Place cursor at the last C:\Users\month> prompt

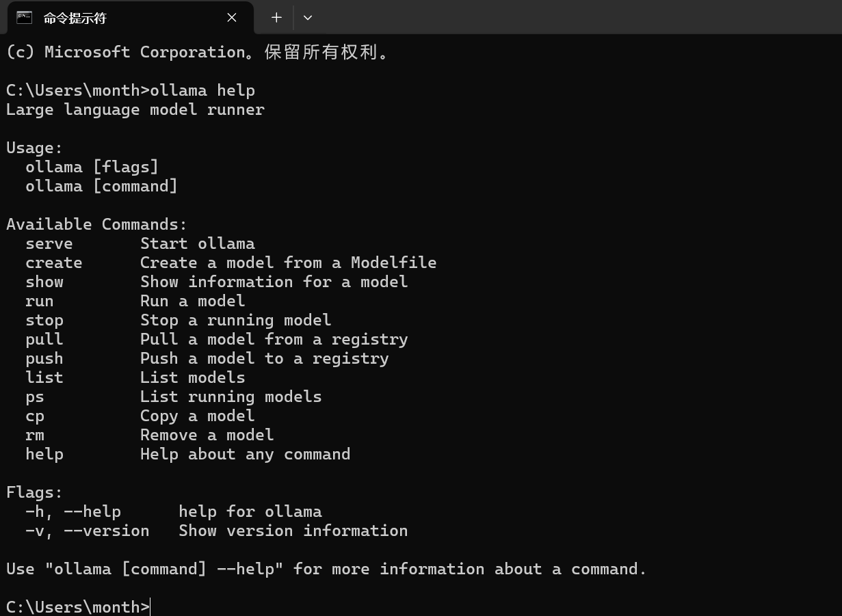pos(78,606)
